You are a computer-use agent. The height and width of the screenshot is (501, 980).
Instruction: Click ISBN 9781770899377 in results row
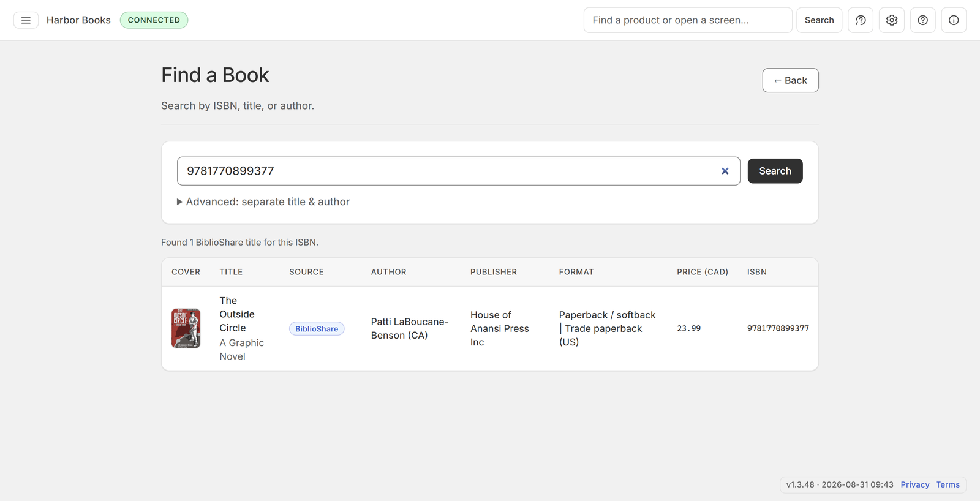tap(778, 328)
